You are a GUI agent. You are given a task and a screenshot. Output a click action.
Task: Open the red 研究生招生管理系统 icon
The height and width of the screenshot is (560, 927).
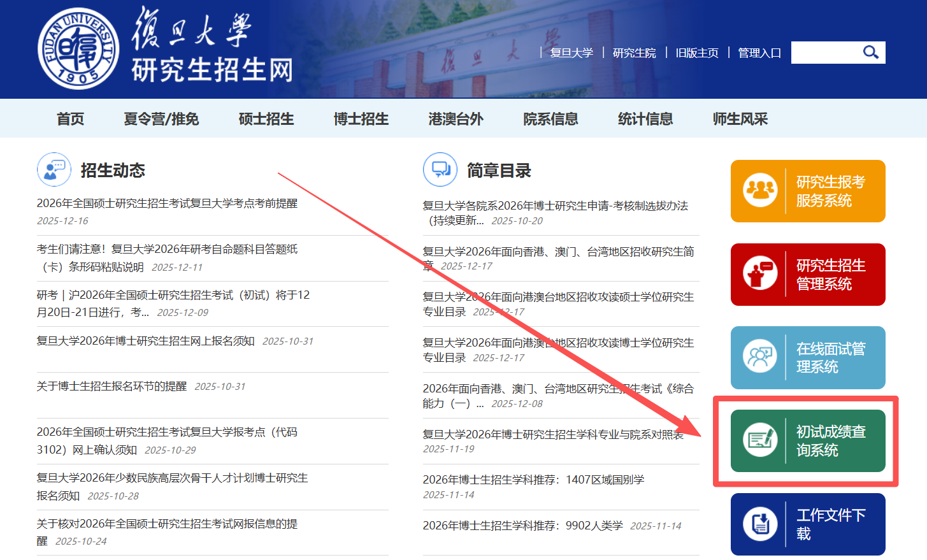pos(760,274)
